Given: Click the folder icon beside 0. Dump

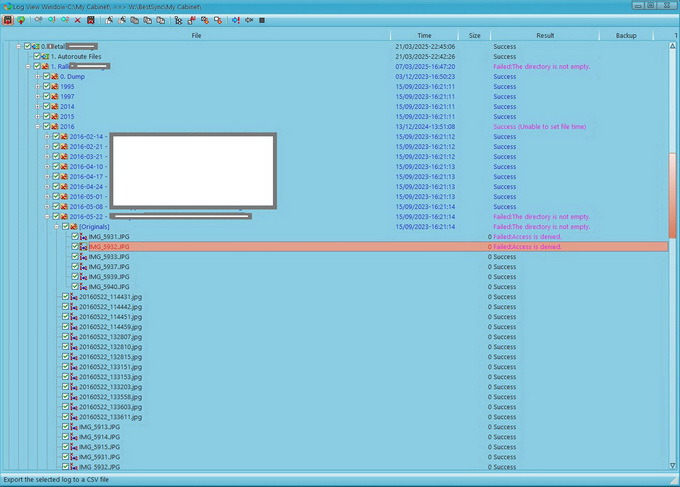Looking at the screenshot, I should click(x=55, y=76).
